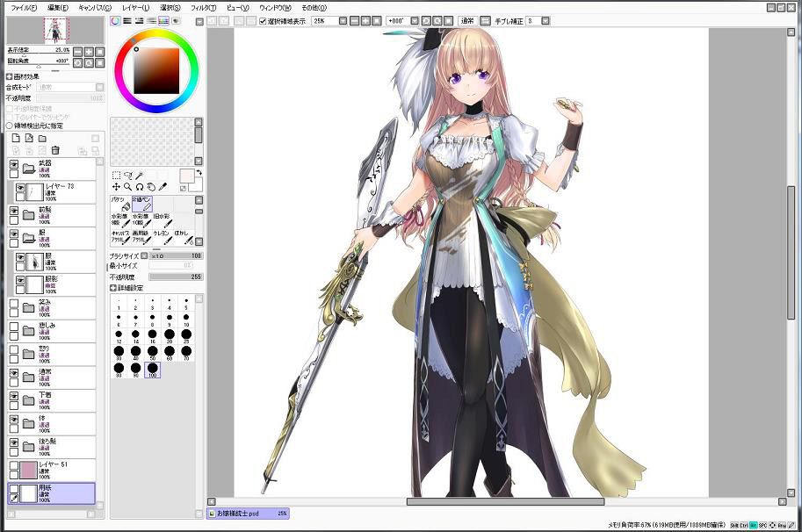Select the lasso selection tool
This screenshot has width=802, height=532.
tap(128, 175)
